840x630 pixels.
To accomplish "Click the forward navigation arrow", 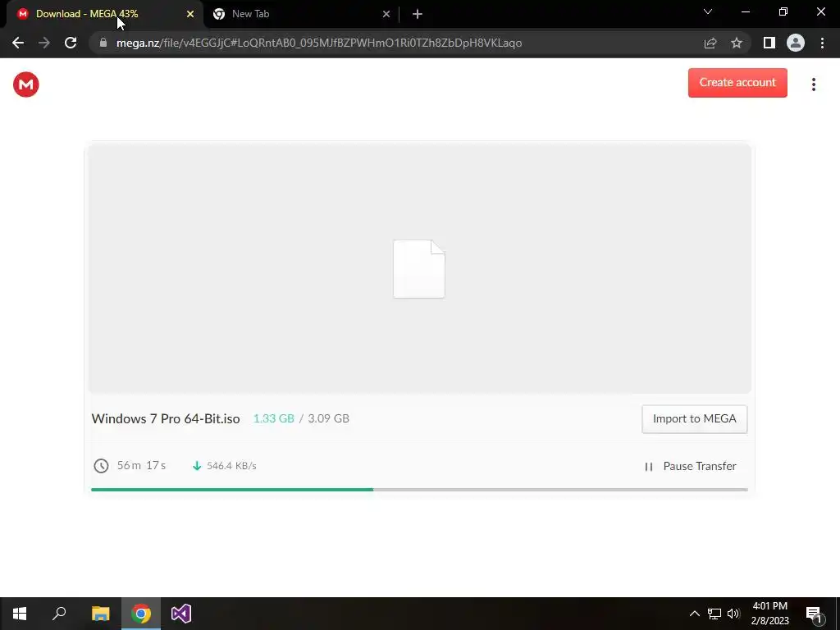I will (x=44, y=43).
